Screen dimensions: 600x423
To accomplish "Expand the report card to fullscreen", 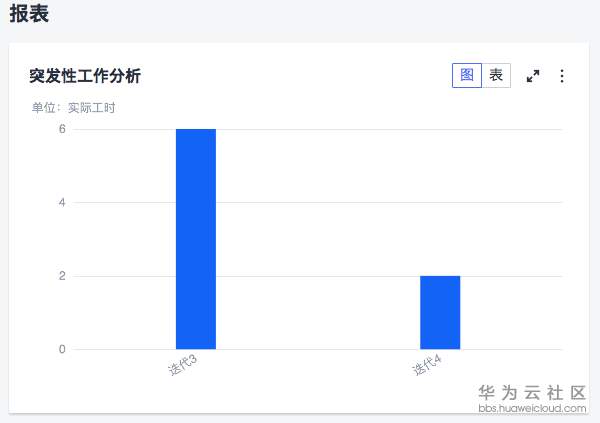I will pos(533,76).
